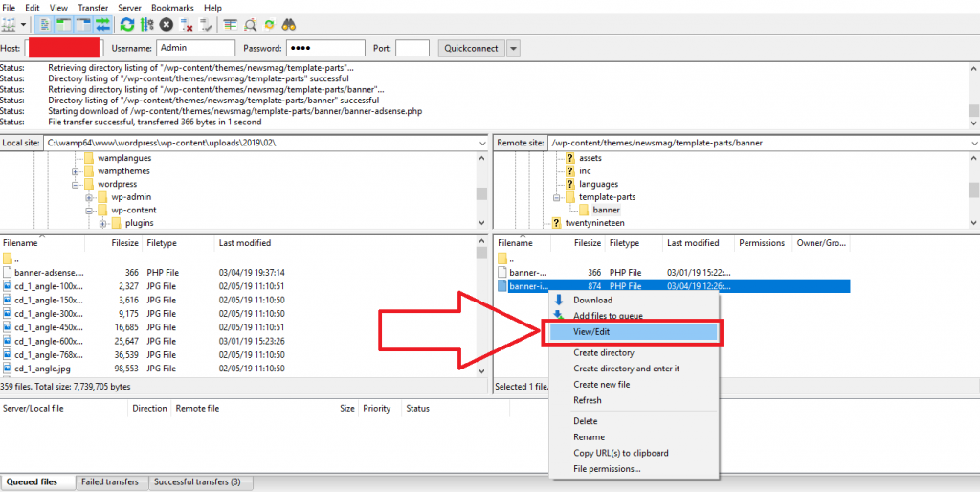Cancel current operation icon
The height and width of the screenshot is (492, 980).
coord(167,24)
